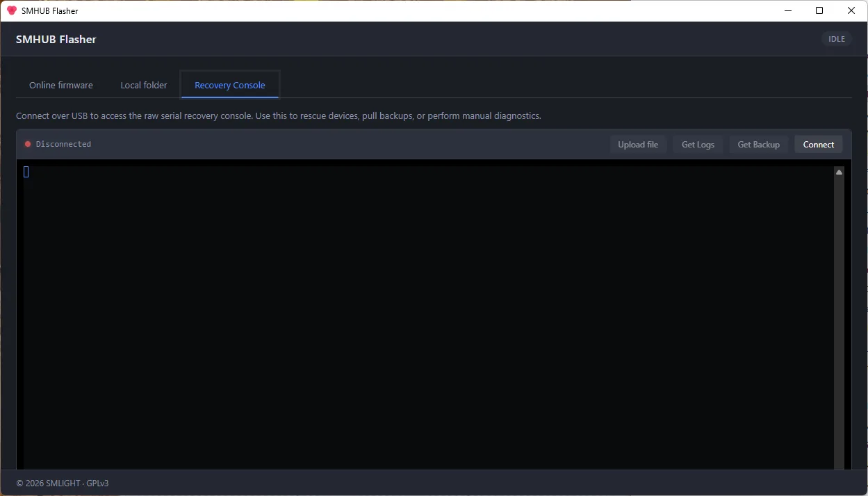The image size is (868, 496).
Task: Click the Get Backup button
Action: click(758, 145)
